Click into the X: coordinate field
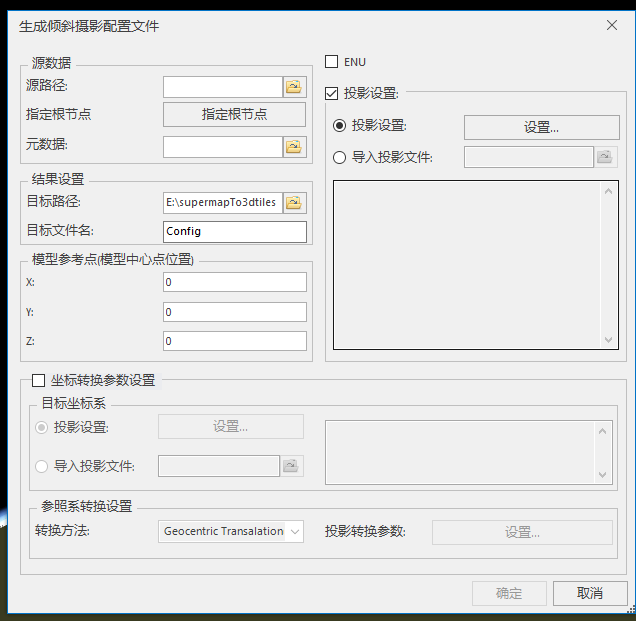 tap(235, 282)
